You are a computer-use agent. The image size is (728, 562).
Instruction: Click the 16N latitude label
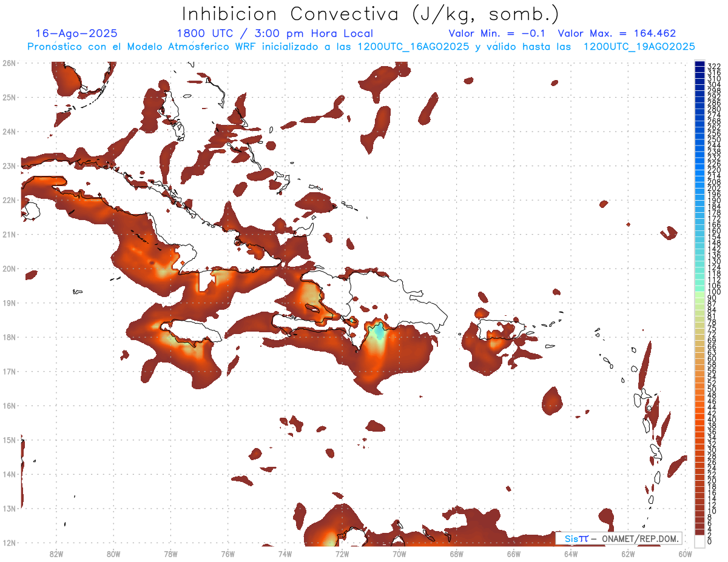pyautogui.click(x=8, y=406)
